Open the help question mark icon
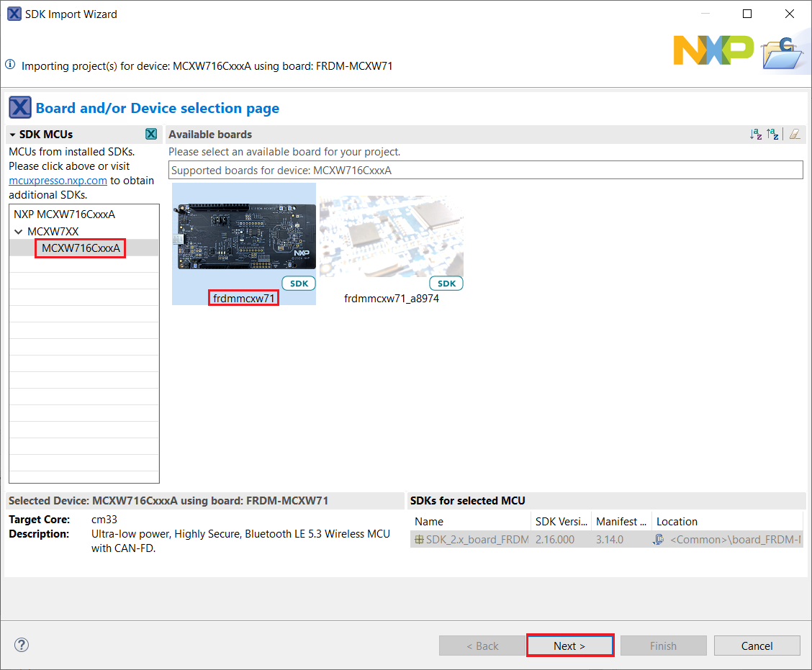Screen dimensions: 812x670 click(22, 645)
